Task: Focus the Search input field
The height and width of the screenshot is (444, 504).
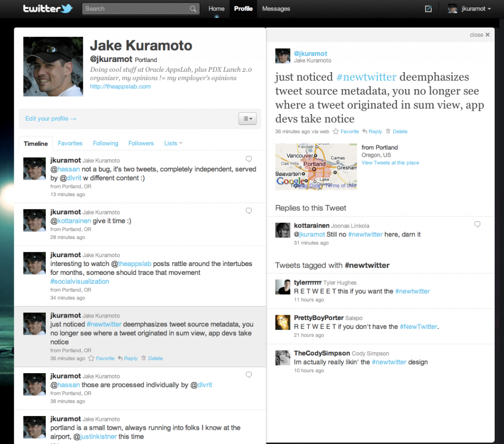Action: (x=141, y=9)
